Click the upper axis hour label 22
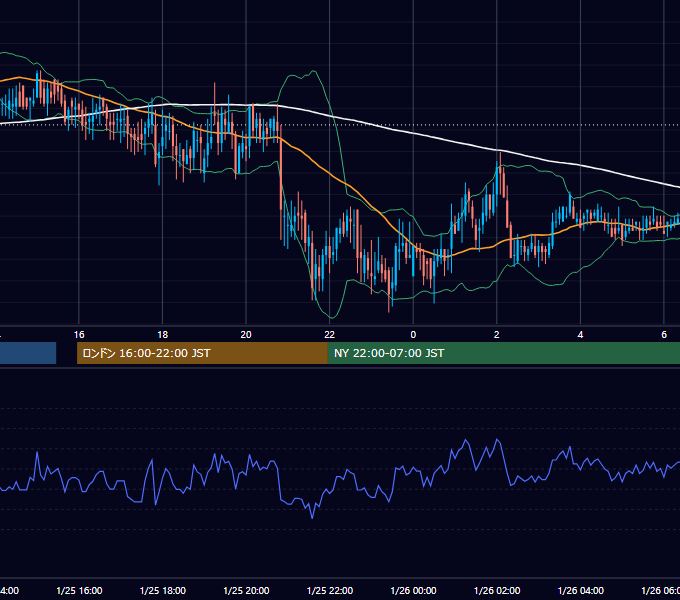This screenshot has height=600, width=680. point(330,334)
